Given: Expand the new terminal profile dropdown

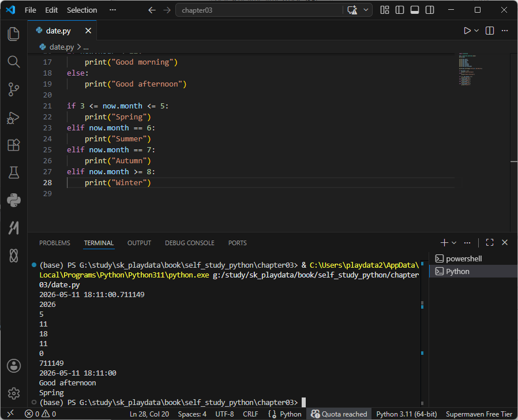Looking at the screenshot, I should point(454,243).
